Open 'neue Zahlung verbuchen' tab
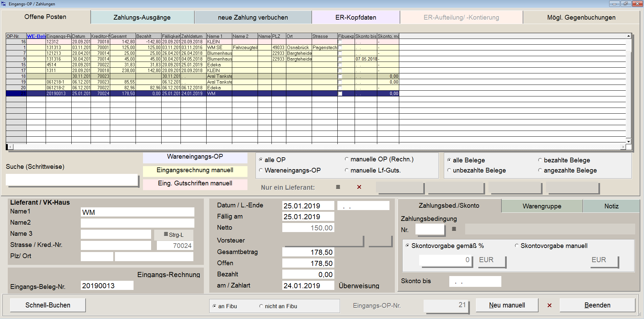The height and width of the screenshot is (319, 644). click(x=253, y=17)
